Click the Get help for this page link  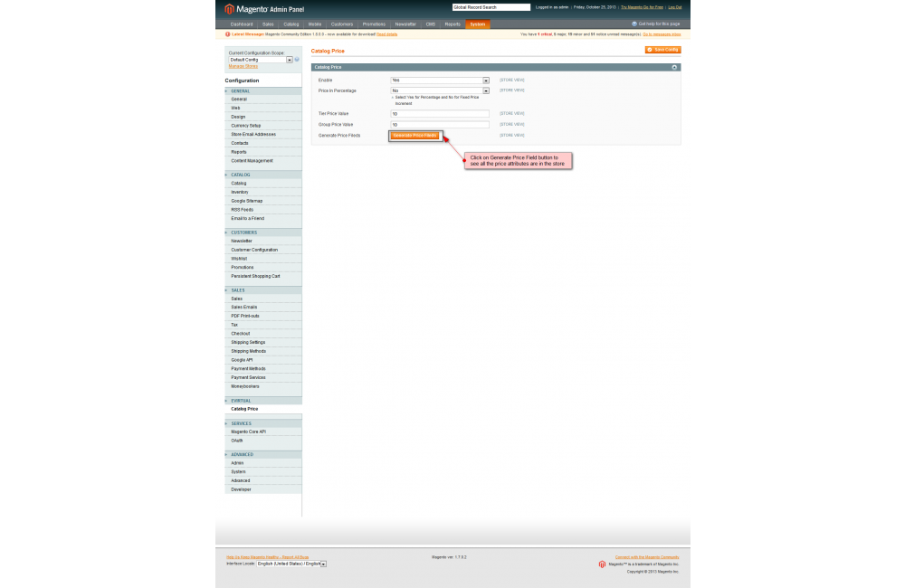pos(659,24)
